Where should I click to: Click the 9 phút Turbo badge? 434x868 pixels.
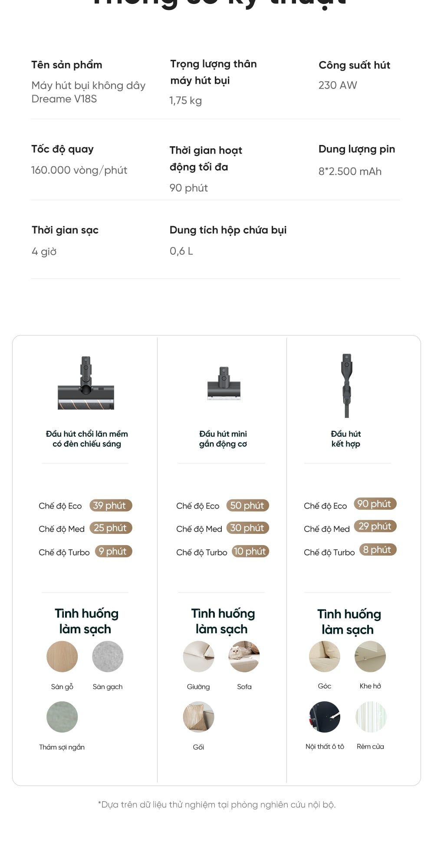tap(113, 552)
